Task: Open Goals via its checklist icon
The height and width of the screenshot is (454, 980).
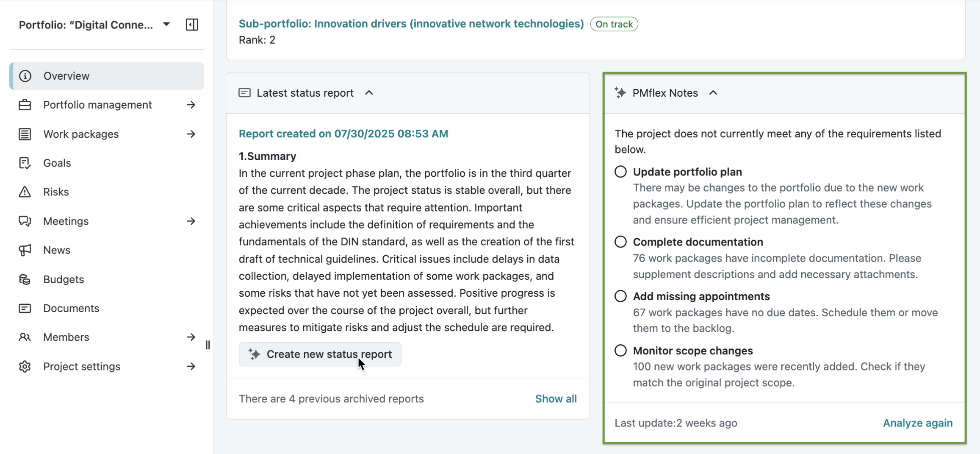Action: (25, 163)
